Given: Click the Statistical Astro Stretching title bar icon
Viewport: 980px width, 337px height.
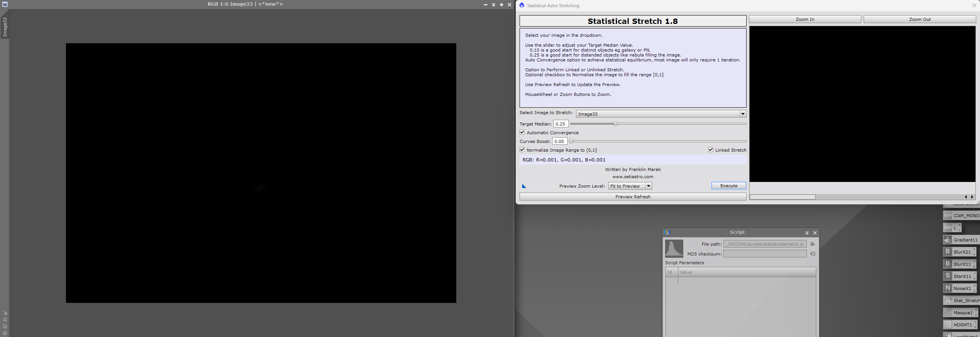Looking at the screenshot, I should pyautogui.click(x=521, y=5).
